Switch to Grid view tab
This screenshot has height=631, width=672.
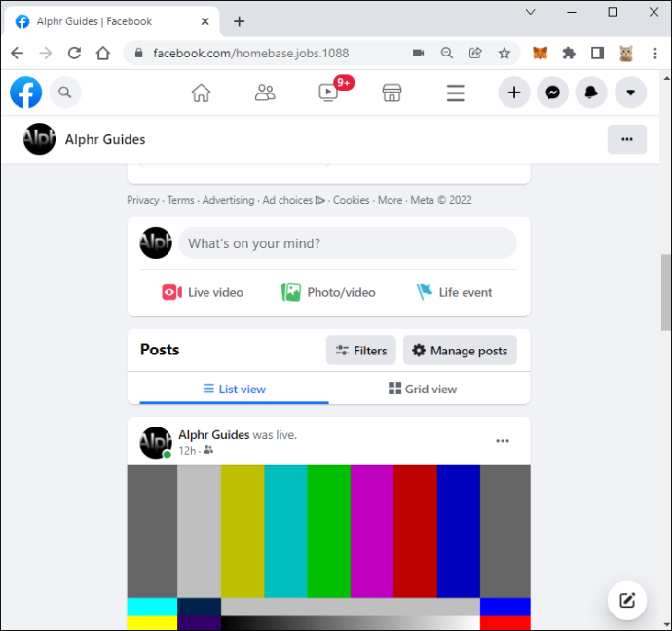tap(423, 389)
